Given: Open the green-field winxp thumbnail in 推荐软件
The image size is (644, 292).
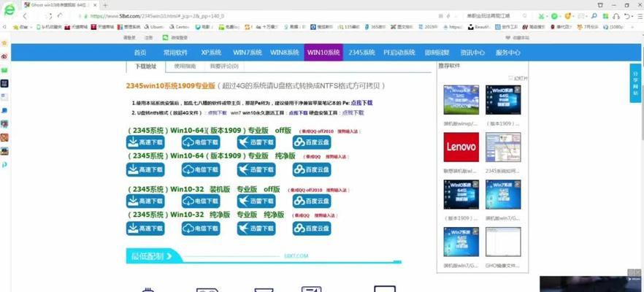Looking at the screenshot, I should (461, 100).
